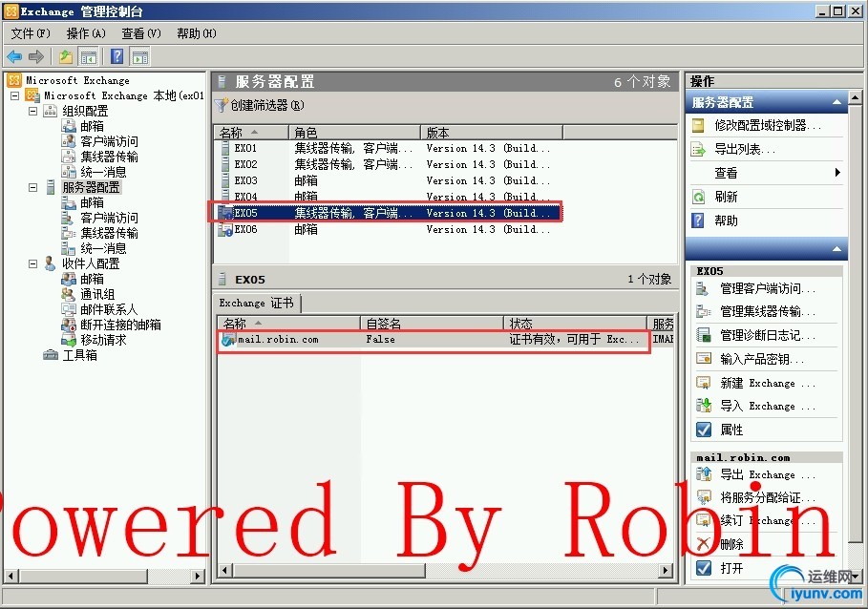Click 管理集线器传输 action icon
This screenshot has height=609, width=868.
coord(703,312)
